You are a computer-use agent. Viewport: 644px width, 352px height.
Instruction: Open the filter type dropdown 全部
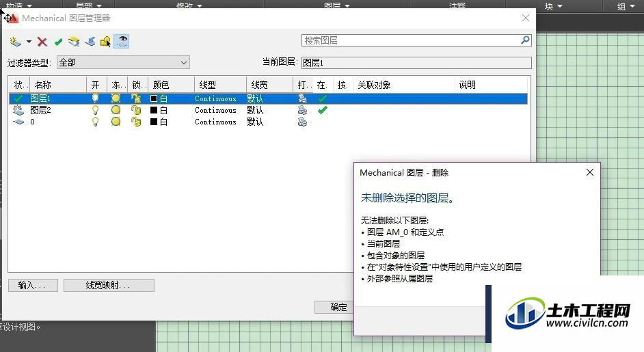pos(123,62)
